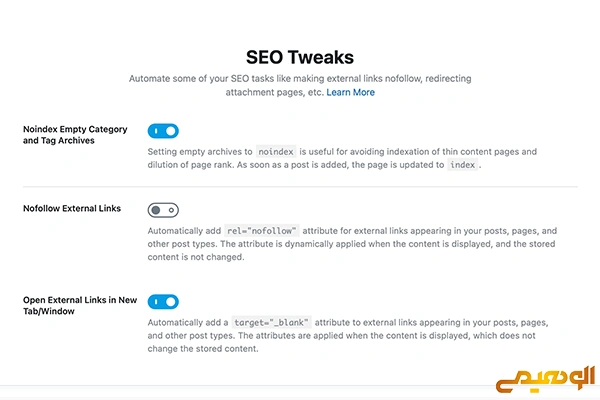Select the SEO Tweaks heading

[x=300, y=57]
